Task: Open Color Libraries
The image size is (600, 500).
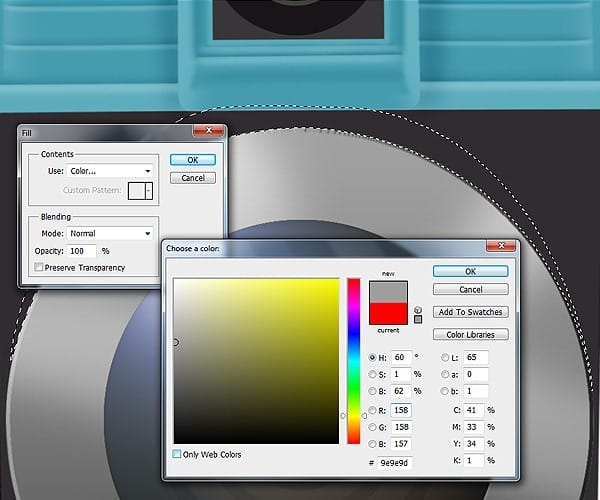Action: click(x=470, y=335)
